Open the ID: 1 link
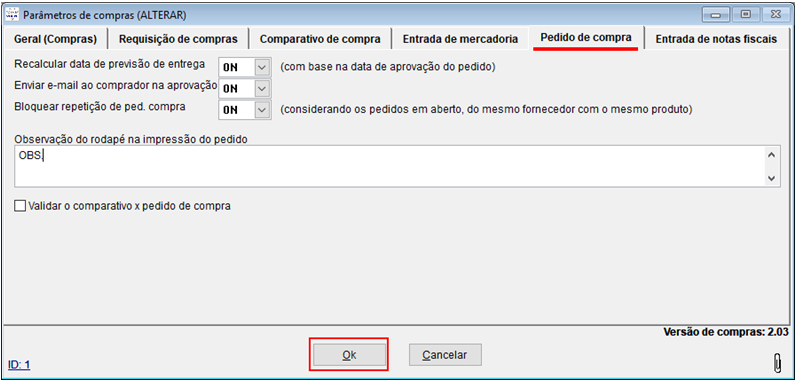795x381 pixels. (19, 365)
